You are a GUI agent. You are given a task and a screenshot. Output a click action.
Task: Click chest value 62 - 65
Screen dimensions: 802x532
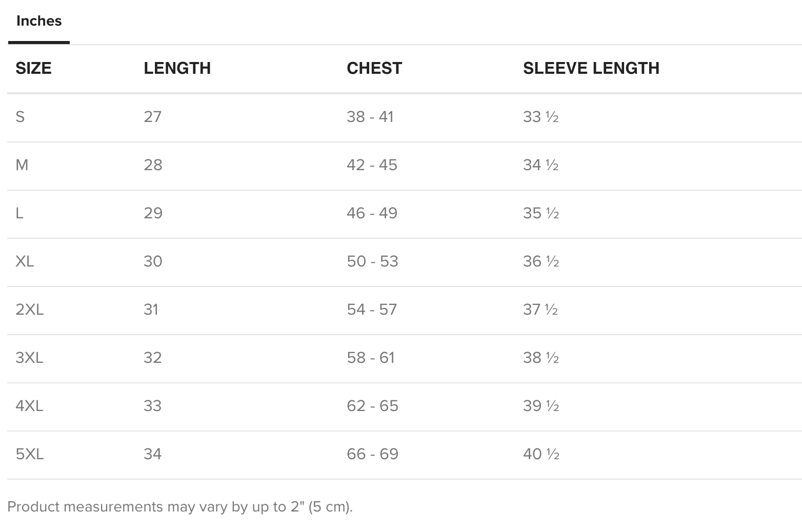pos(372,406)
